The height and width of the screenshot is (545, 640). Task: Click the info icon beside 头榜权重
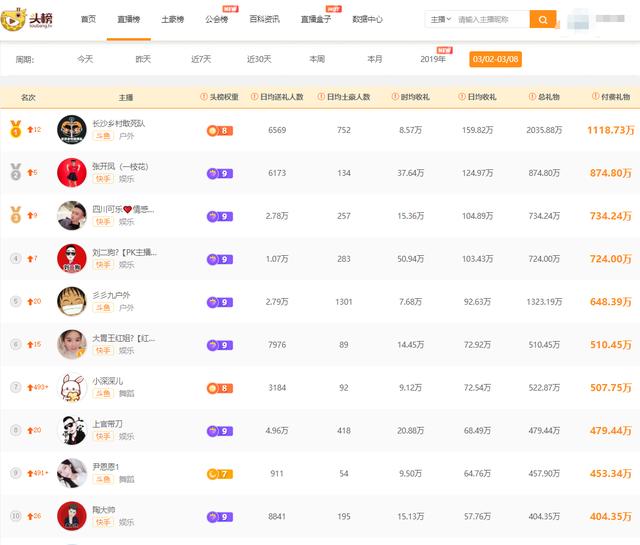[203, 97]
